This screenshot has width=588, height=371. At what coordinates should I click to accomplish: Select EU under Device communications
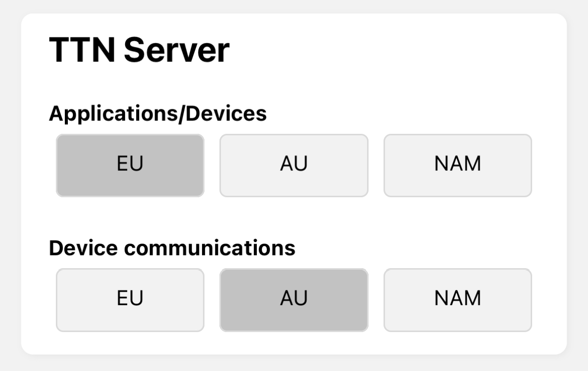click(130, 300)
